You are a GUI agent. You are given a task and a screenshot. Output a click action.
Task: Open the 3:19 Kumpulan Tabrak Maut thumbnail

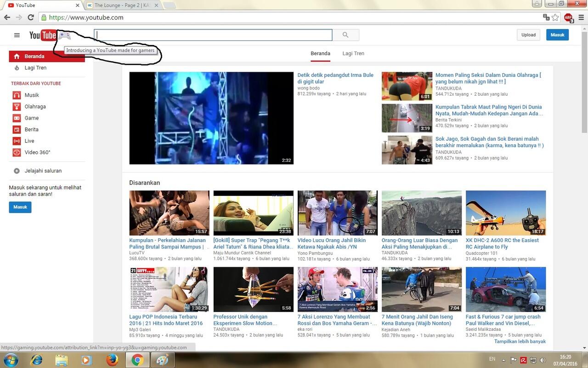click(407, 118)
